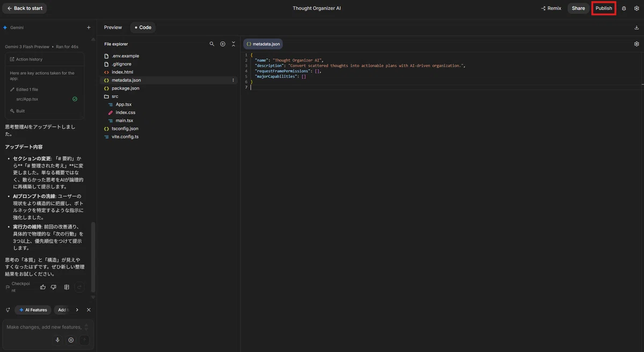Click src/App.tsx in Action history
Screen dimensions: 644x352
pos(27,99)
